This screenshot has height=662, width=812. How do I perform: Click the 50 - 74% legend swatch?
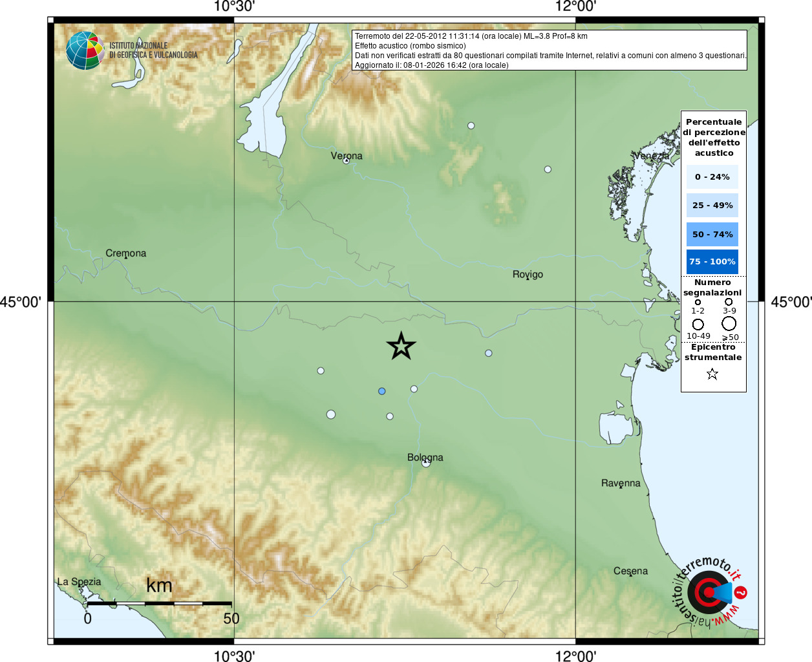(x=712, y=234)
